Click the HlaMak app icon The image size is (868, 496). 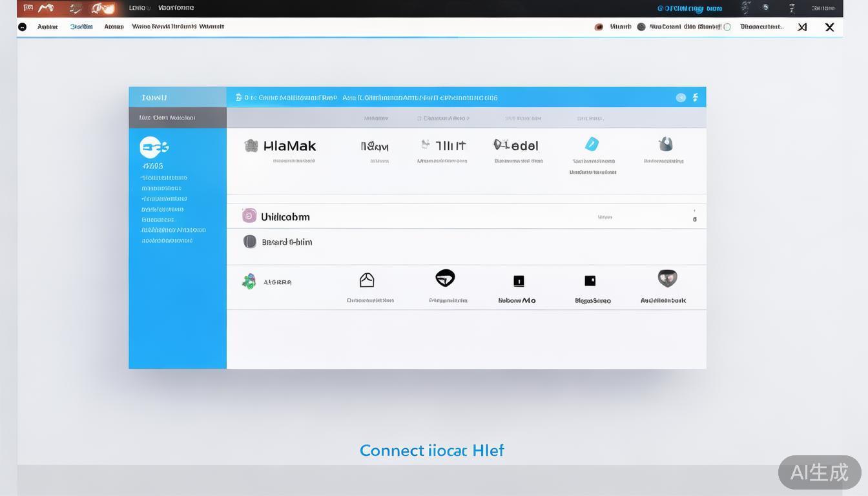[251, 146]
